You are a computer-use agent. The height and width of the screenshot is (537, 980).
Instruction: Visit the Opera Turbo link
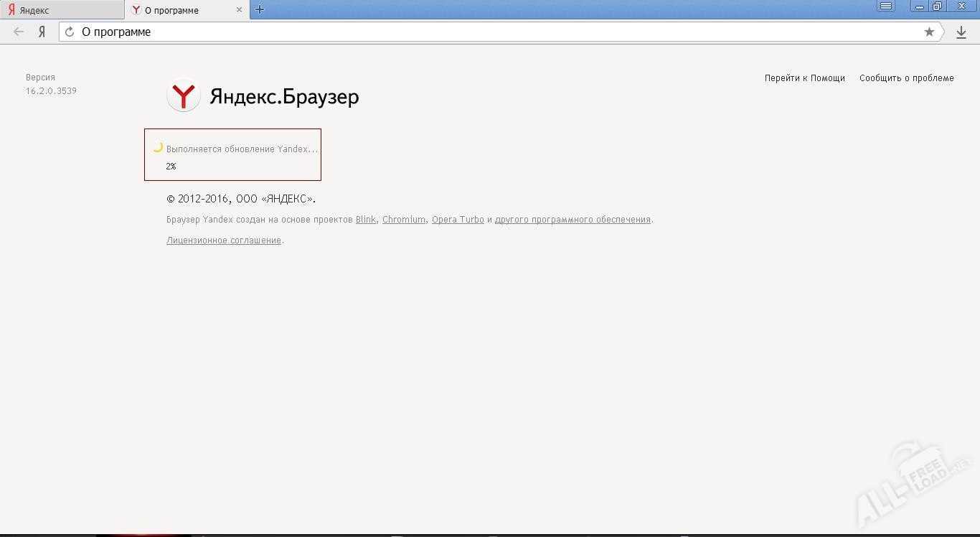[x=457, y=219]
